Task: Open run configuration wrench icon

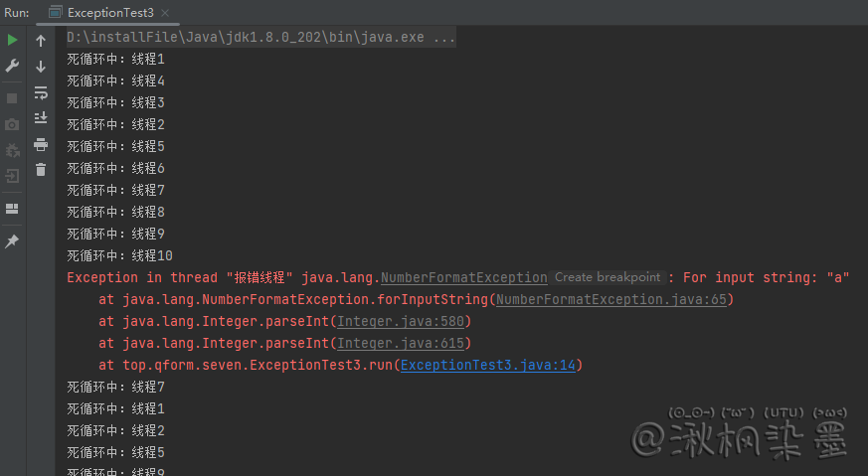Action: click(12, 66)
